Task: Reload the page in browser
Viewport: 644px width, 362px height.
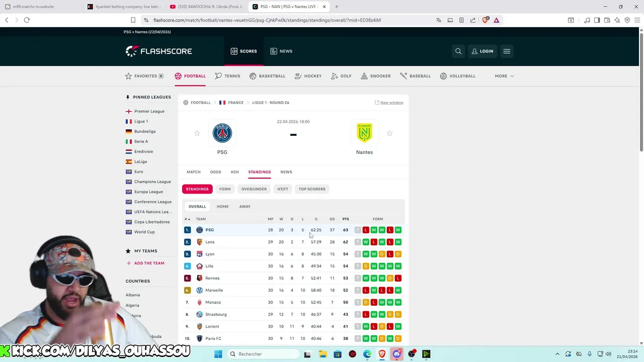Action: 27,20
